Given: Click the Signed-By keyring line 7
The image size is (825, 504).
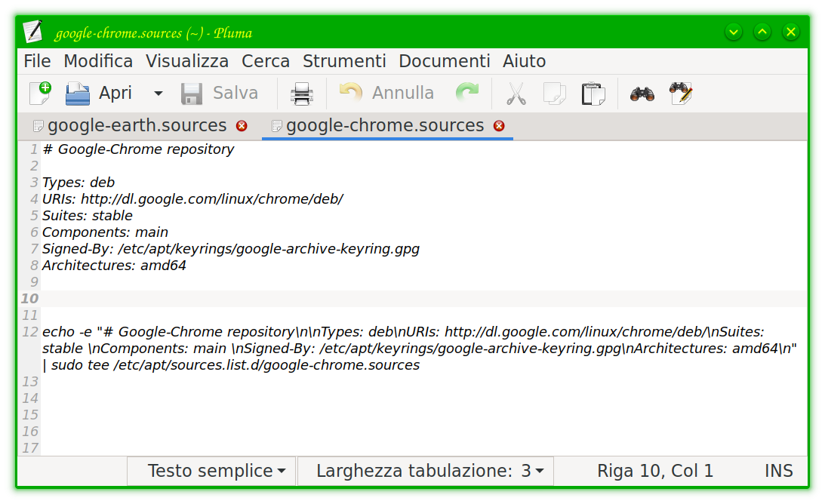Looking at the screenshot, I should click(231, 249).
